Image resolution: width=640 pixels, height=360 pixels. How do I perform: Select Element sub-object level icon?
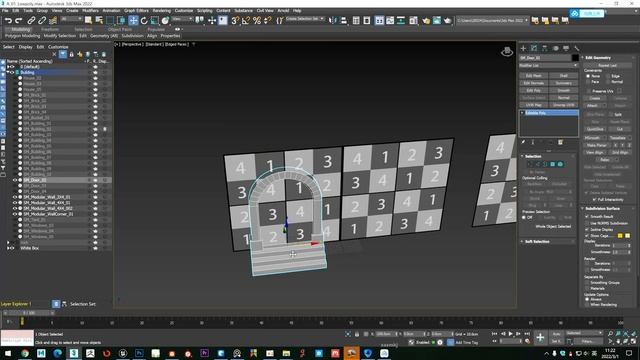560,164
